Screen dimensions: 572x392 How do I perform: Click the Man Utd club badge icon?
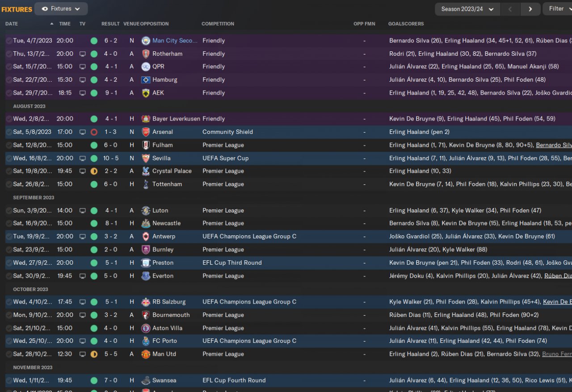tap(146, 354)
